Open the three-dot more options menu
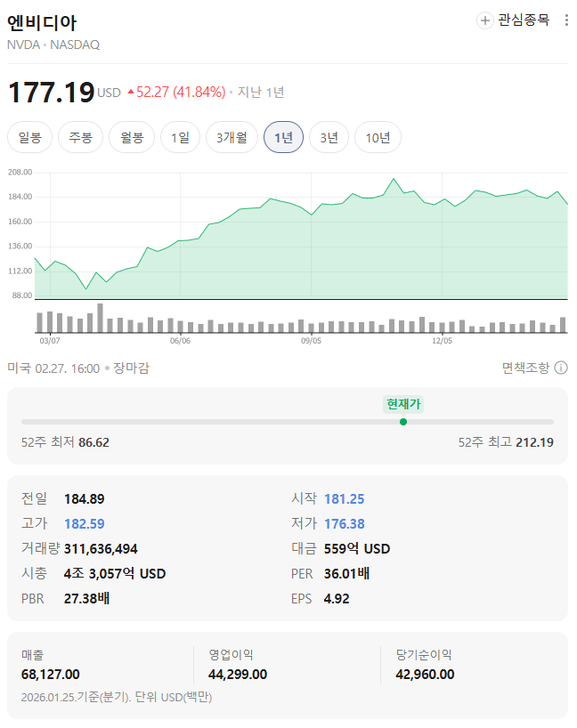Image resolution: width=577 pixels, height=728 pixels. (566, 20)
